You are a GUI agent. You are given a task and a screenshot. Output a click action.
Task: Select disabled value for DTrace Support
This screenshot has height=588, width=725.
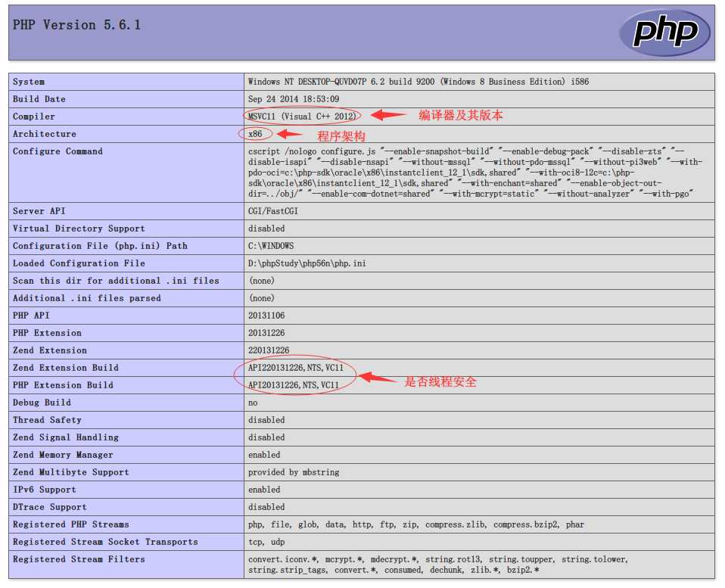(x=266, y=507)
